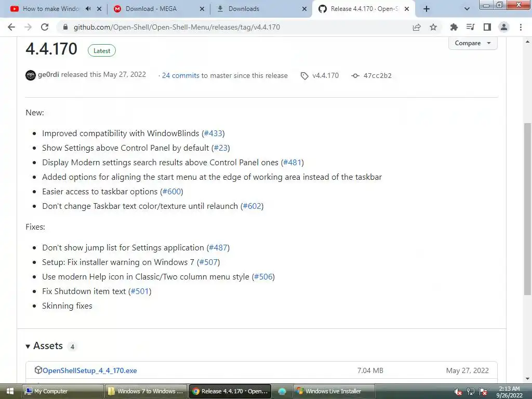Select the Release 4.4.170 Open-Shell tab

pos(364,9)
